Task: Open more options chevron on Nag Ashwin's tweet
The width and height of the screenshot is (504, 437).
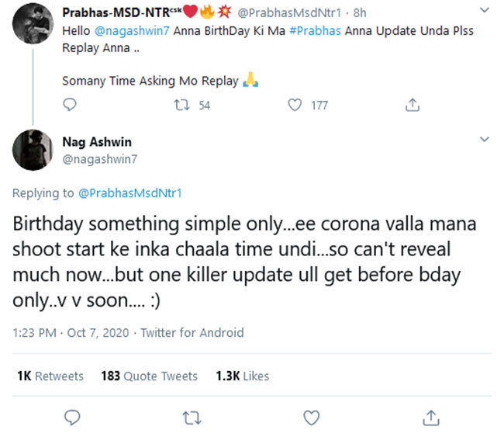Action: coord(485,140)
